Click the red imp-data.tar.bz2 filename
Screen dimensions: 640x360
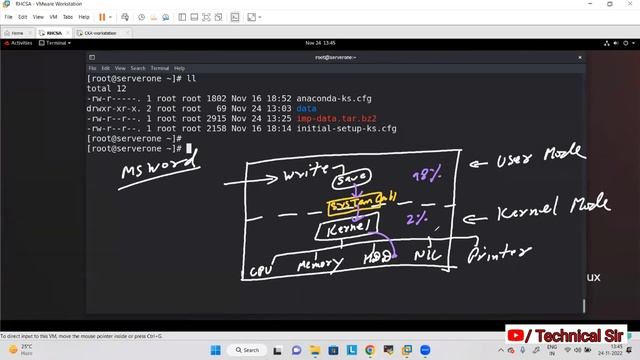point(336,119)
